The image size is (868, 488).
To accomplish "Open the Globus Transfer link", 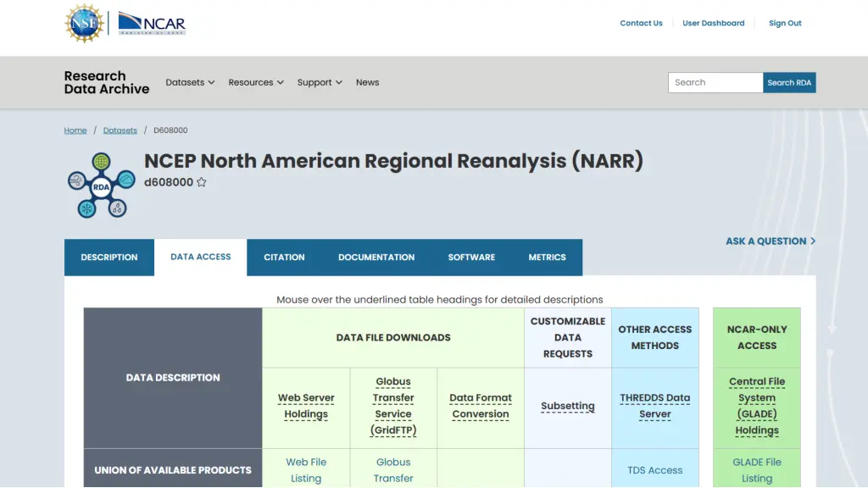I will pos(393,470).
